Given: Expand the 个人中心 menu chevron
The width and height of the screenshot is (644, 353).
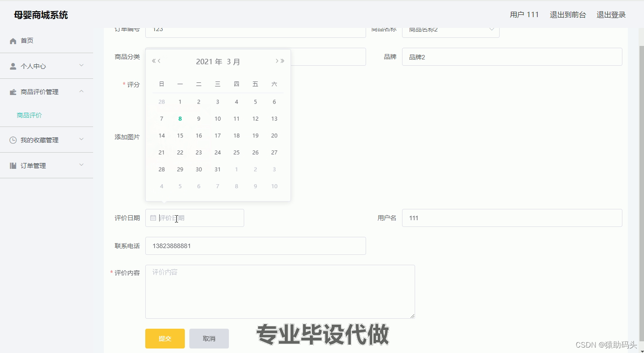Looking at the screenshot, I should click(81, 66).
